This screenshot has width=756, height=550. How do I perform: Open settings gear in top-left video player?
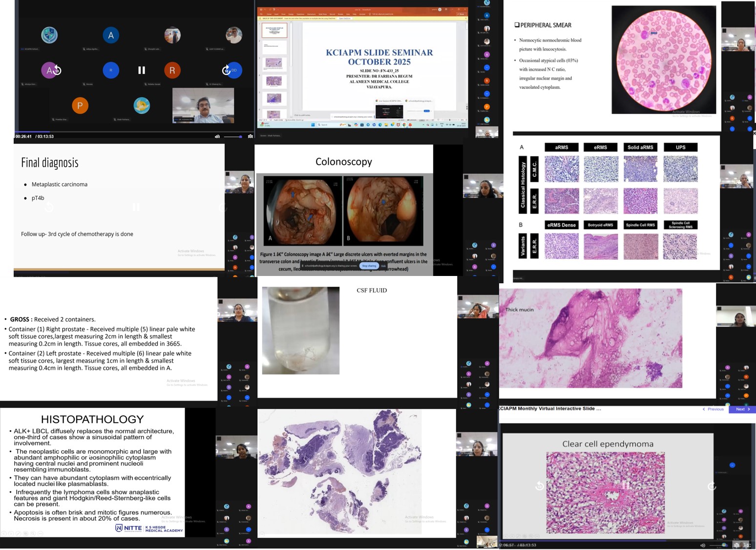(x=251, y=137)
